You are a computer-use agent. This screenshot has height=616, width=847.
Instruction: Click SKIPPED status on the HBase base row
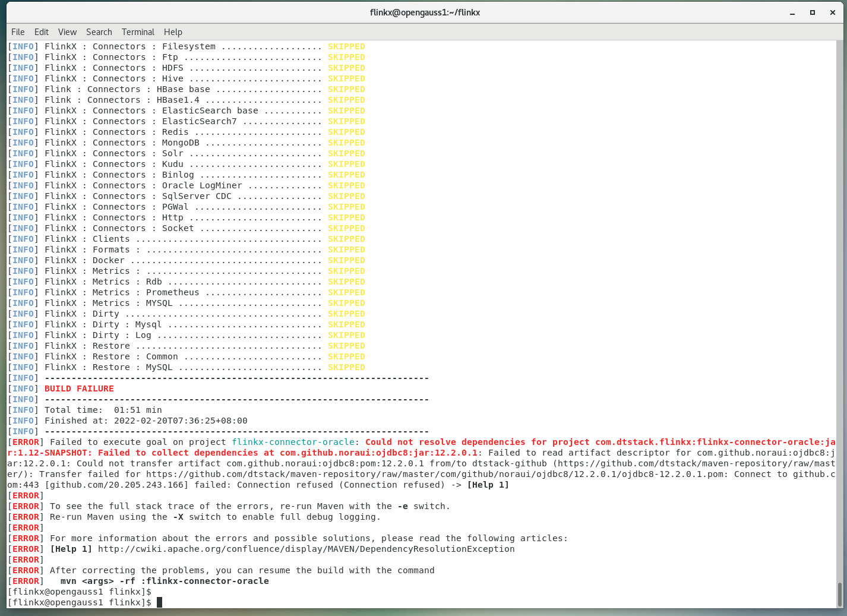click(x=346, y=89)
